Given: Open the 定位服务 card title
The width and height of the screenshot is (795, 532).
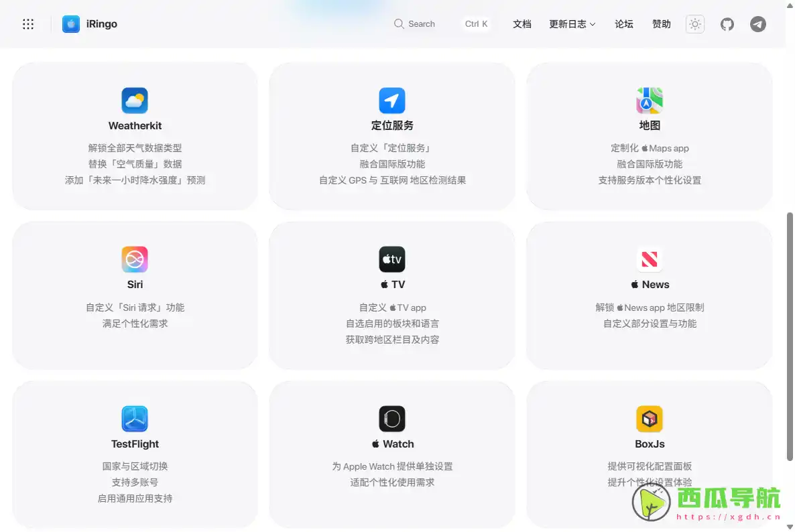Looking at the screenshot, I should click(392, 126).
